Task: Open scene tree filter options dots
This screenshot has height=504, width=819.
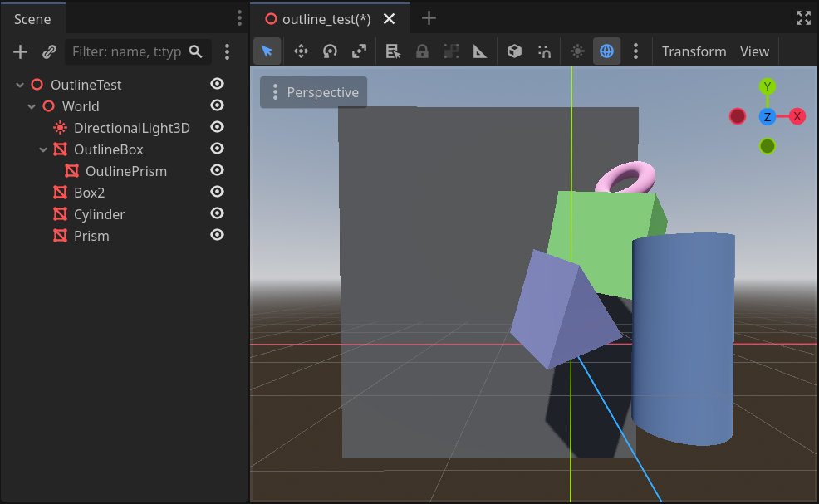Action: coord(227,51)
